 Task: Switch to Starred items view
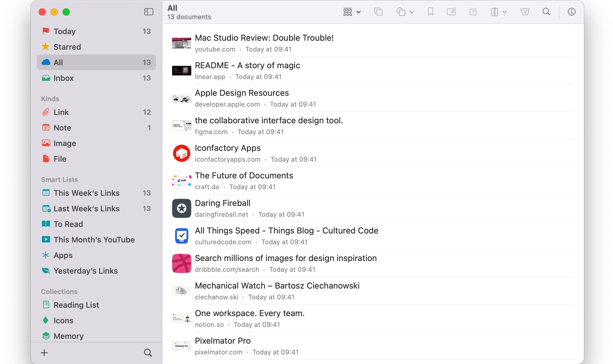point(67,46)
